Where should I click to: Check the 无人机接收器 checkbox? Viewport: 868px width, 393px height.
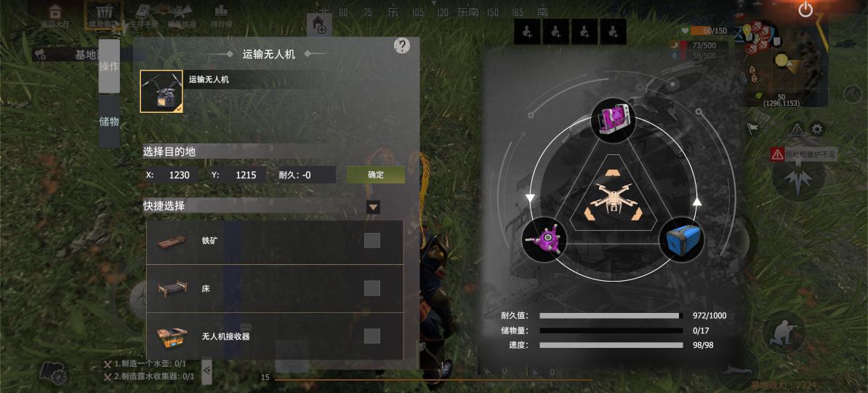coord(372,336)
